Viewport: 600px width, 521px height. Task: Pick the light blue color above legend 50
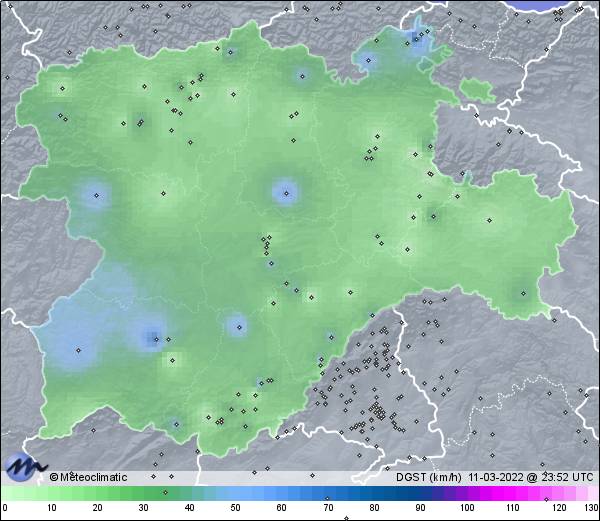click(235, 493)
